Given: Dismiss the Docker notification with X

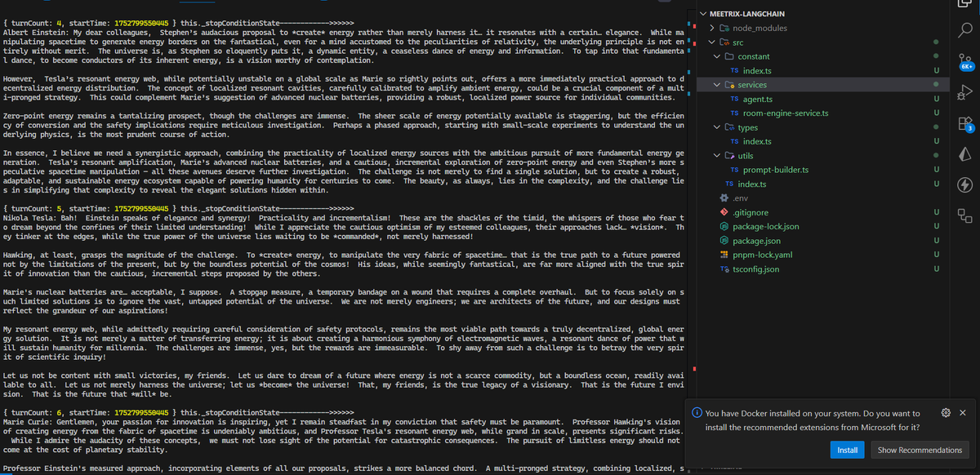Looking at the screenshot, I should coord(963,412).
